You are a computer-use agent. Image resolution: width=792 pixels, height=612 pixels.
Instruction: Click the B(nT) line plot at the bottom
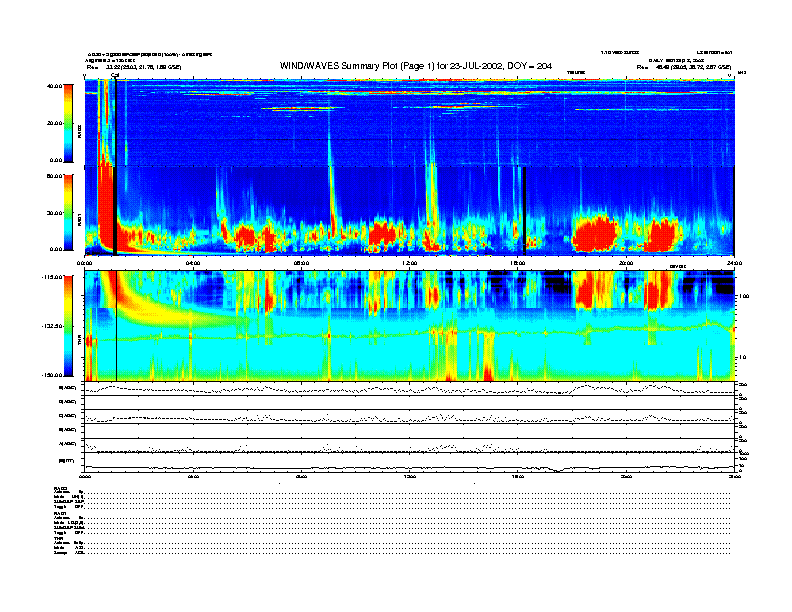[410, 464]
